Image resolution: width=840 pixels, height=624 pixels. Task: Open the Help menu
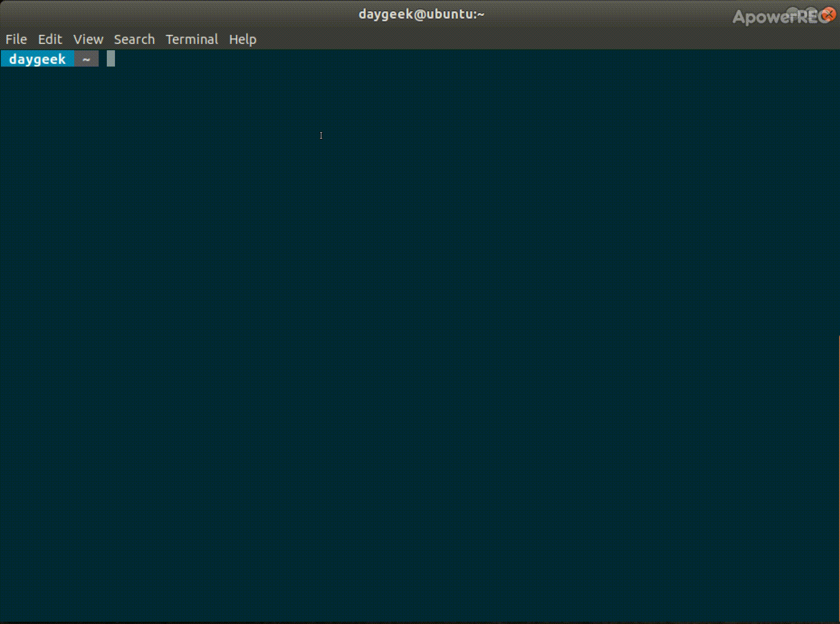pos(243,39)
